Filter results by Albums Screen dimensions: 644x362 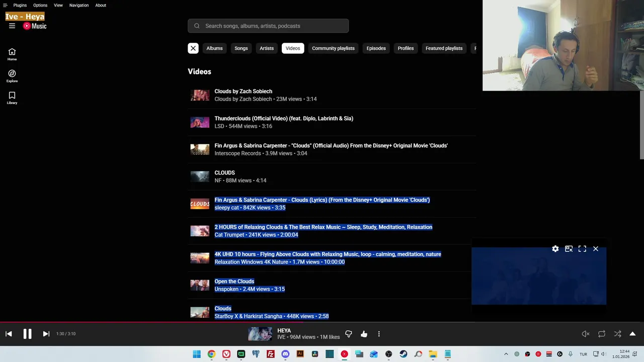pos(214,48)
